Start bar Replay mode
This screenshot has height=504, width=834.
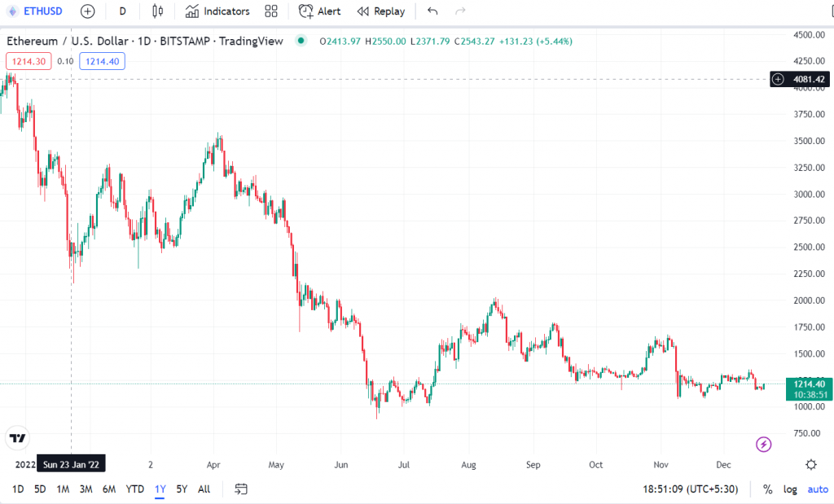pyautogui.click(x=380, y=11)
